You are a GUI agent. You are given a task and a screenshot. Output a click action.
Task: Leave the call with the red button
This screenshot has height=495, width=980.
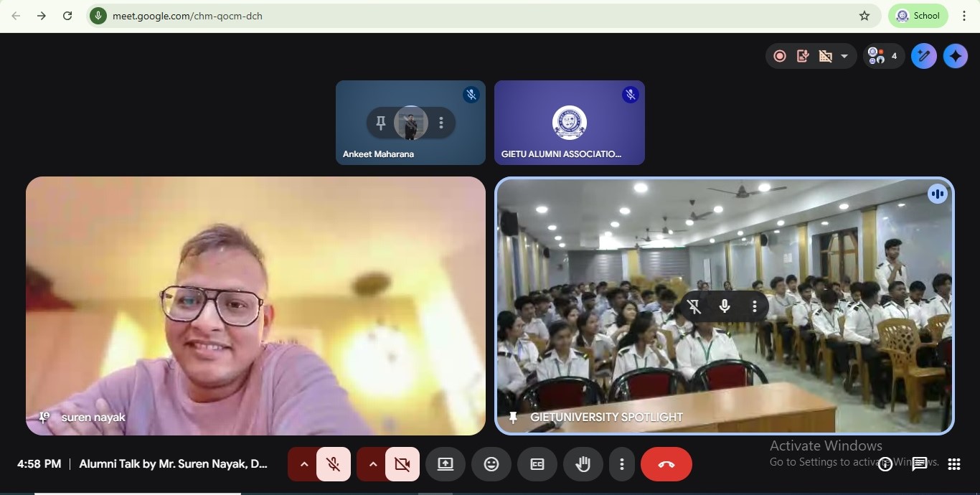coord(666,464)
